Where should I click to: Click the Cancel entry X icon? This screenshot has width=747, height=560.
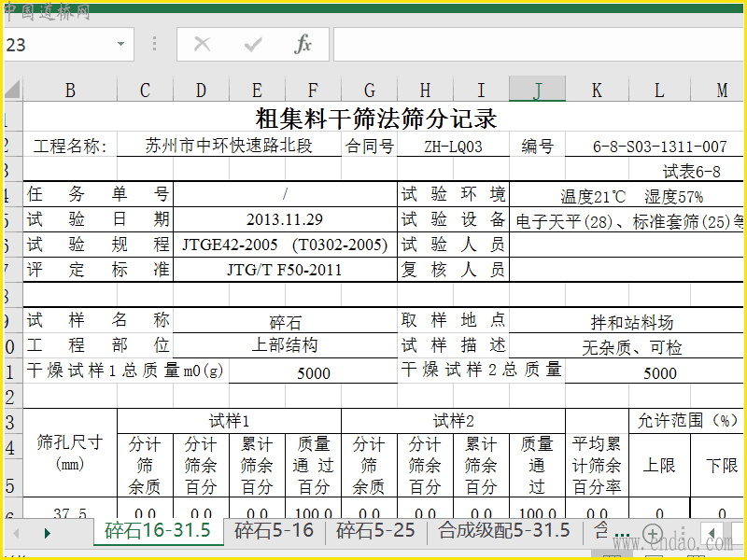[x=202, y=44]
